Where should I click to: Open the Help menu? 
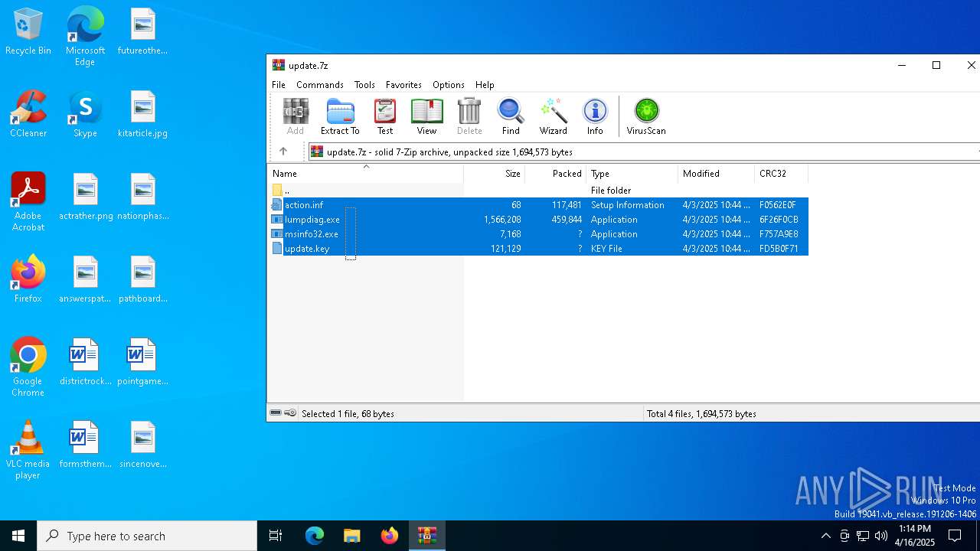click(485, 85)
